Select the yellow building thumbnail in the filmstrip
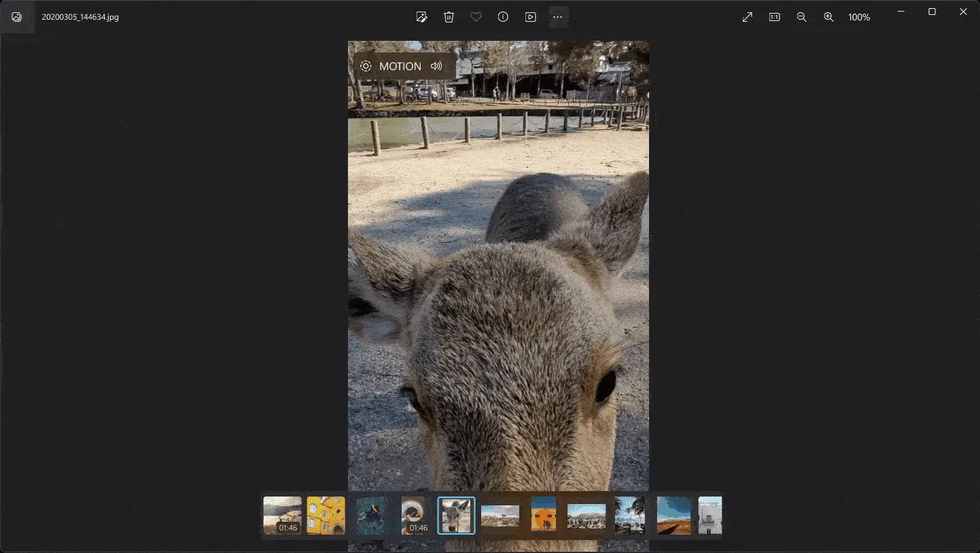This screenshot has height=553, width=980. click(x=326, y=515)
